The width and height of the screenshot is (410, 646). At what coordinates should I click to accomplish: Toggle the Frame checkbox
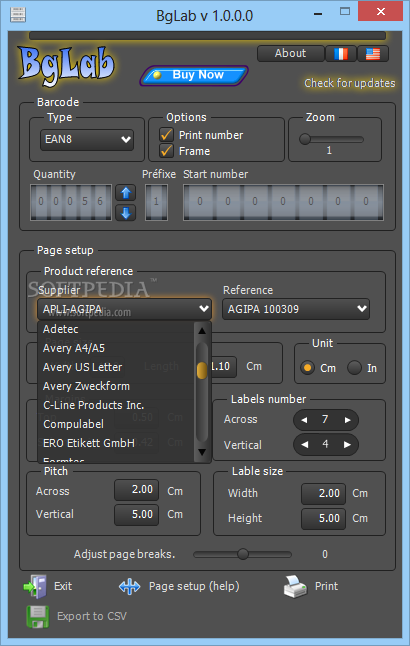pyautogui.click(x=166, y=151)
